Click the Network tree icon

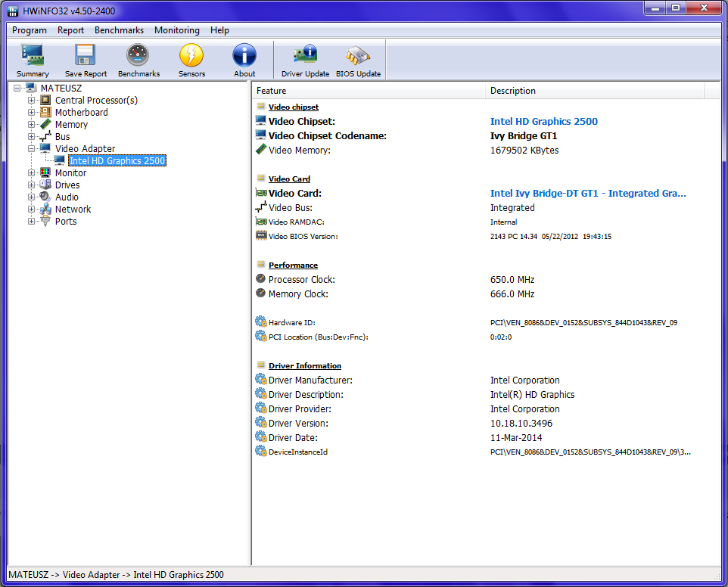(45, 209)
